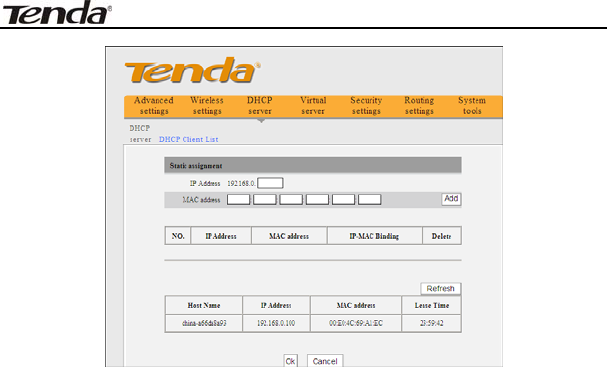607x367 pixels.
Task: Select the DHCP server tab
Action: tap(260, 106)
